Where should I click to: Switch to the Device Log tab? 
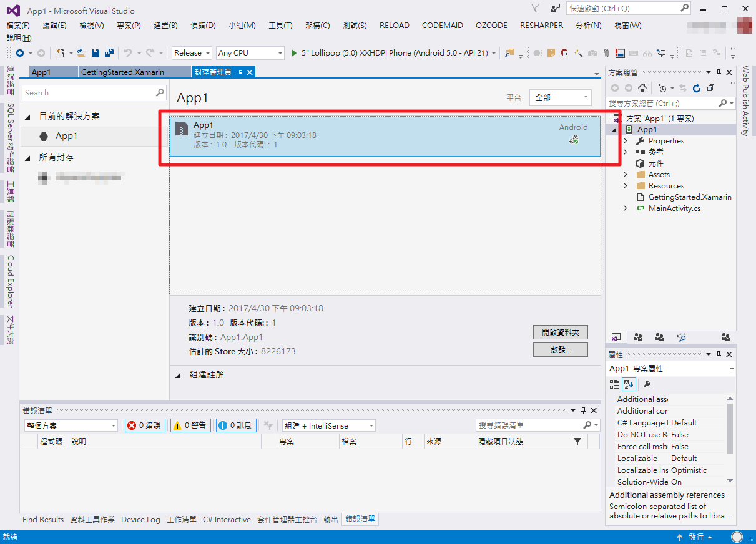click(140, 519)
